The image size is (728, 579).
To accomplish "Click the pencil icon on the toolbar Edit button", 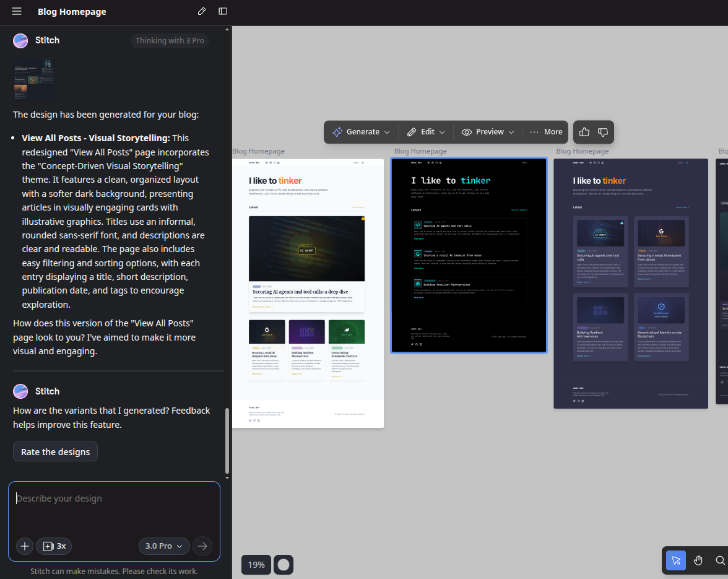I will point(411,133).
